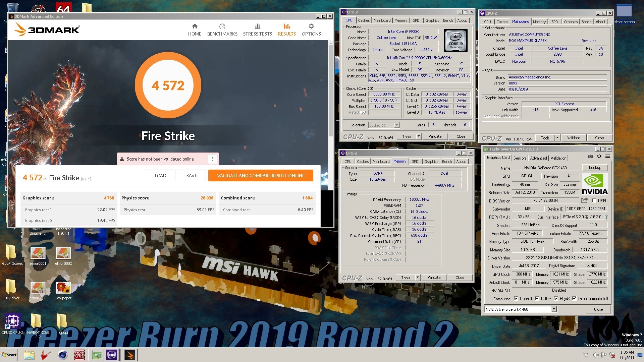Refresh GPU-Z readings with refresh icon

pos(599,157)
